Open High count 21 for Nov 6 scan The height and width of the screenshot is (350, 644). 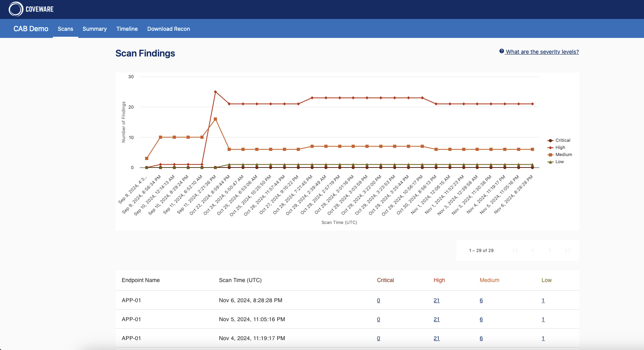(x=437, y=300)
